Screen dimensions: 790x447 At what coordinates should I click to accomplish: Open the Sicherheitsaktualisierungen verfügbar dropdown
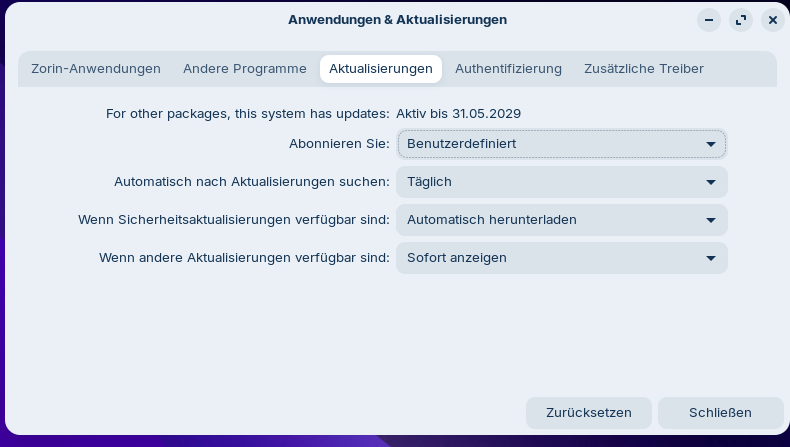click(561, 220)
